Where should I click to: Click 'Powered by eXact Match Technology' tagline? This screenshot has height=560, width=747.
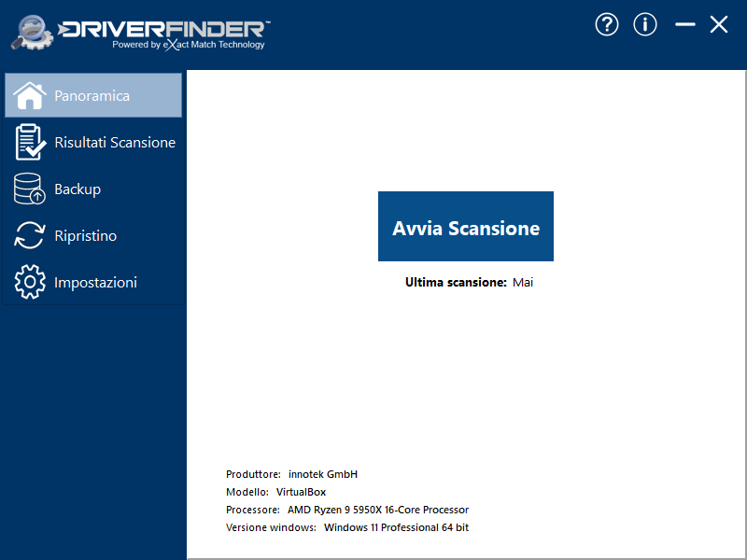click(x=189, y=45)
